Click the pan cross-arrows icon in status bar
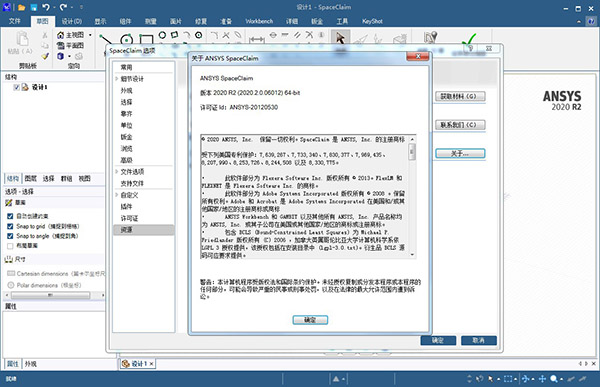The width and height of the screenshot is (600, 387). tap(542, 379)
